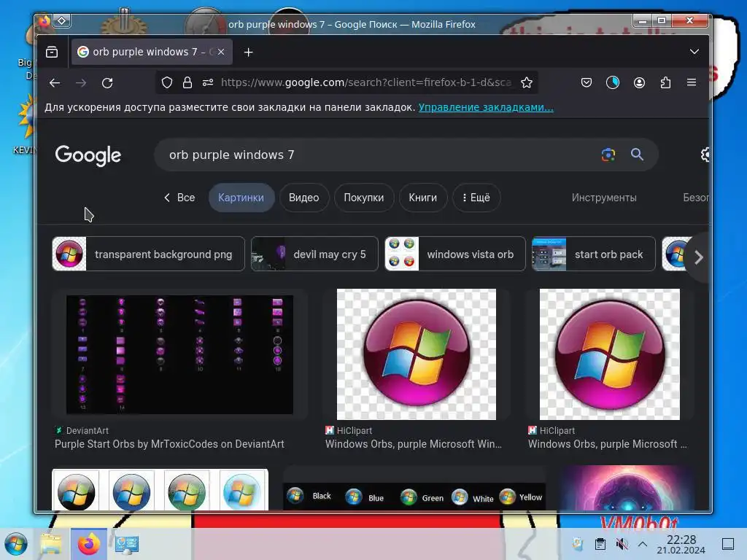
Task: Click the round blue extension icon in toolbar
Action: click(613, 83)
